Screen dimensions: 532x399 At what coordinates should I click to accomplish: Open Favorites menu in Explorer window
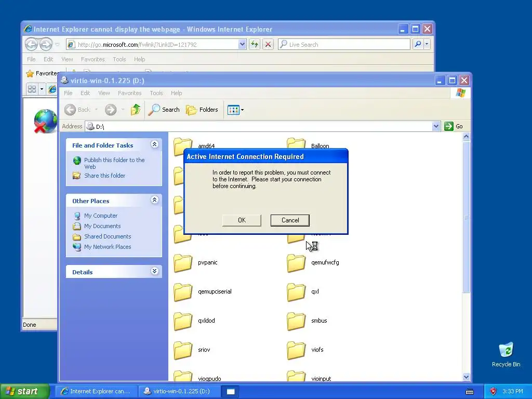point(129,93)
